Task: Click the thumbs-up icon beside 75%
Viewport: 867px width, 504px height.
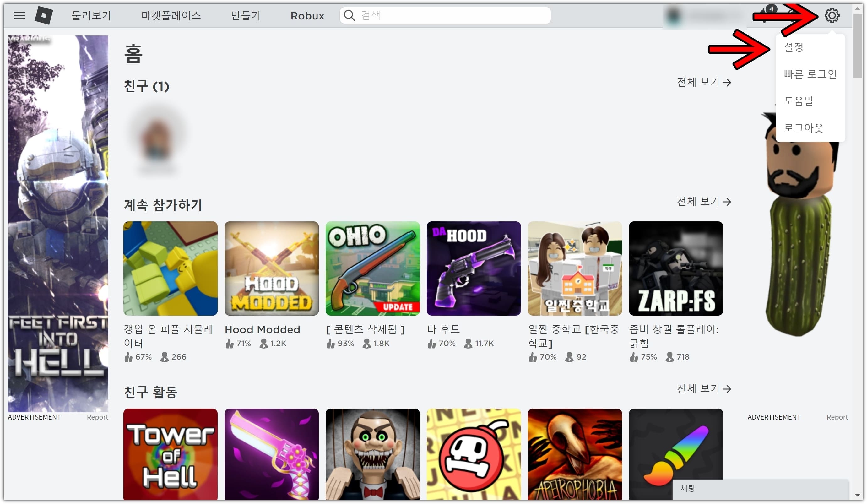Action: coord(634,357)
